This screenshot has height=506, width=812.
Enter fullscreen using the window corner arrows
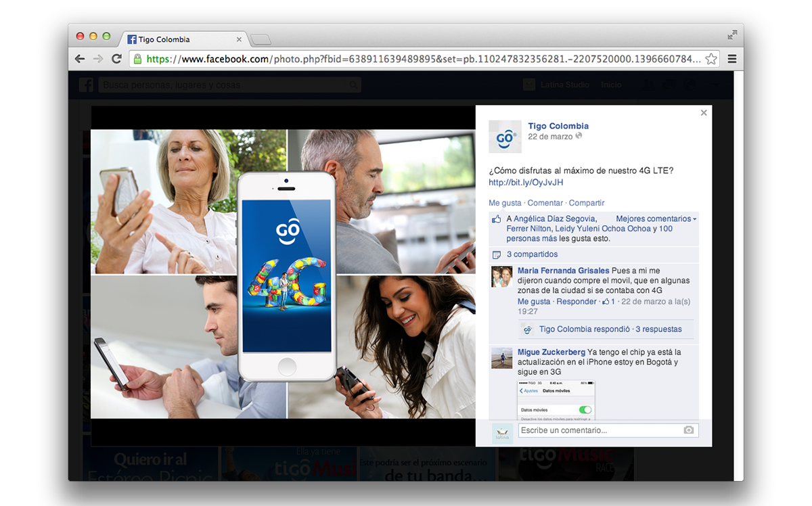click(732, 34)
